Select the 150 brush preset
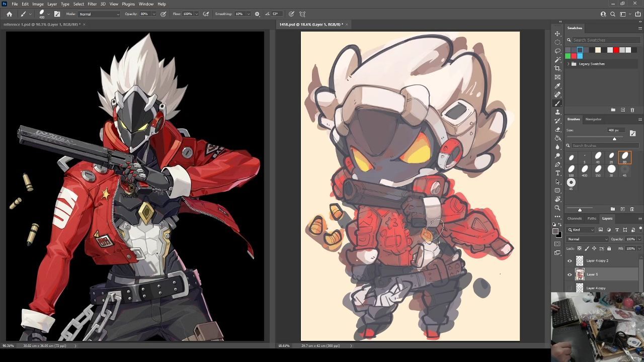Screen dimensions: 644x362 pos(598,171)
